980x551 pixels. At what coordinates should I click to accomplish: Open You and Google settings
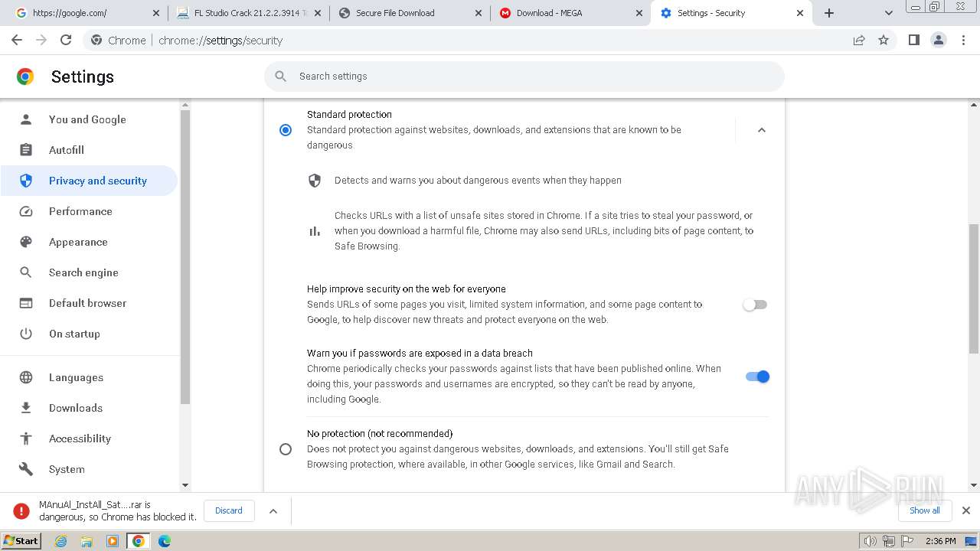(89, 119)
